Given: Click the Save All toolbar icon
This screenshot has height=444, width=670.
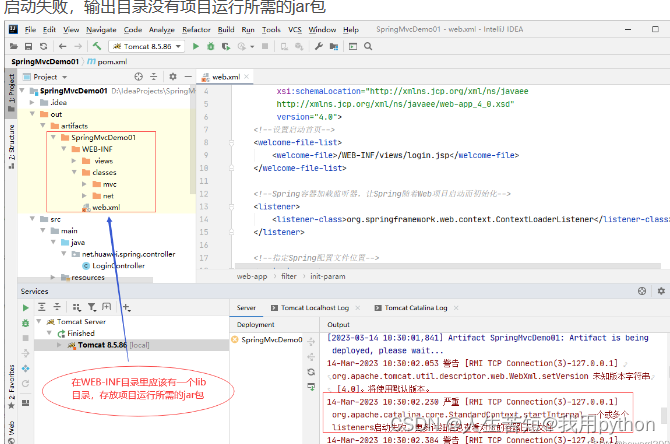Looking at the screenshot, I should [x=29, y=46].
